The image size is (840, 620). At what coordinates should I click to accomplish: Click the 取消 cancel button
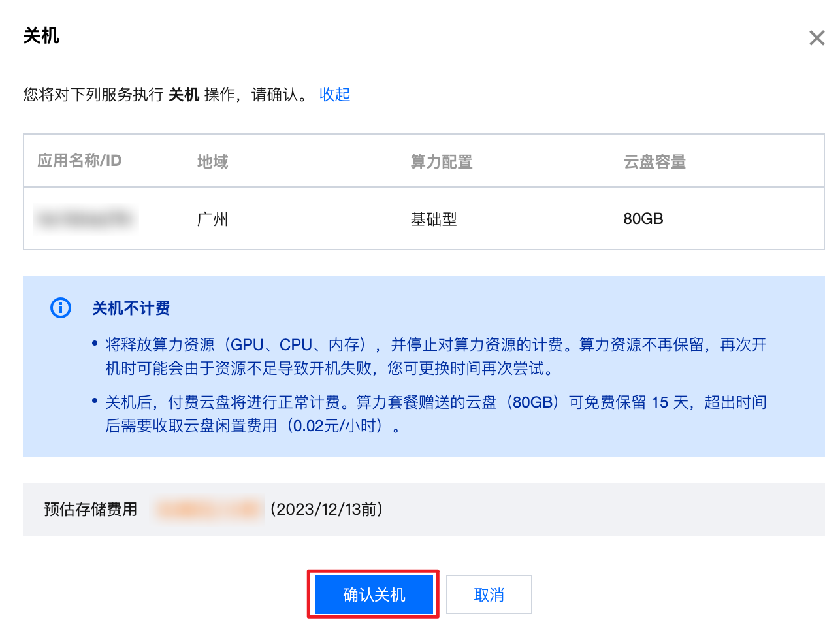coord(489,595)
